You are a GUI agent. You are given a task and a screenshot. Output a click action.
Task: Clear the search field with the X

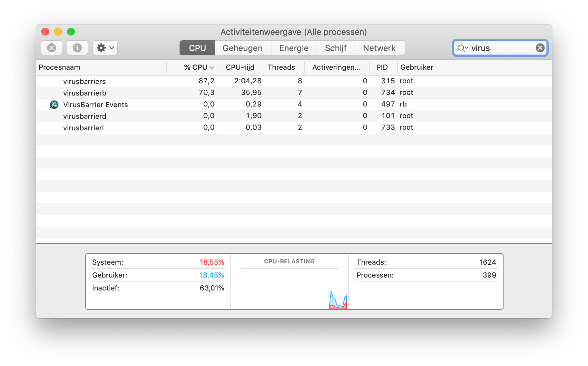coord(540,48)
